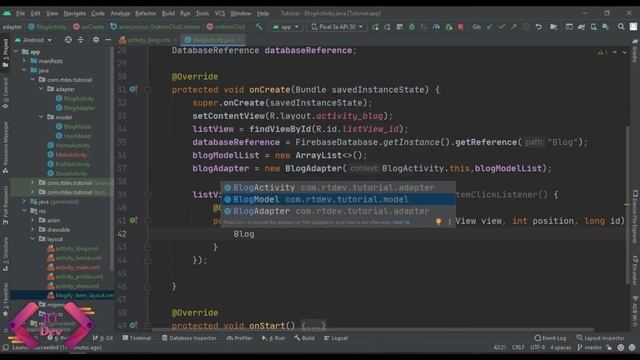Screen dimensions: 640x360
Task: Open the Profiler tool window
Action: 240,338
